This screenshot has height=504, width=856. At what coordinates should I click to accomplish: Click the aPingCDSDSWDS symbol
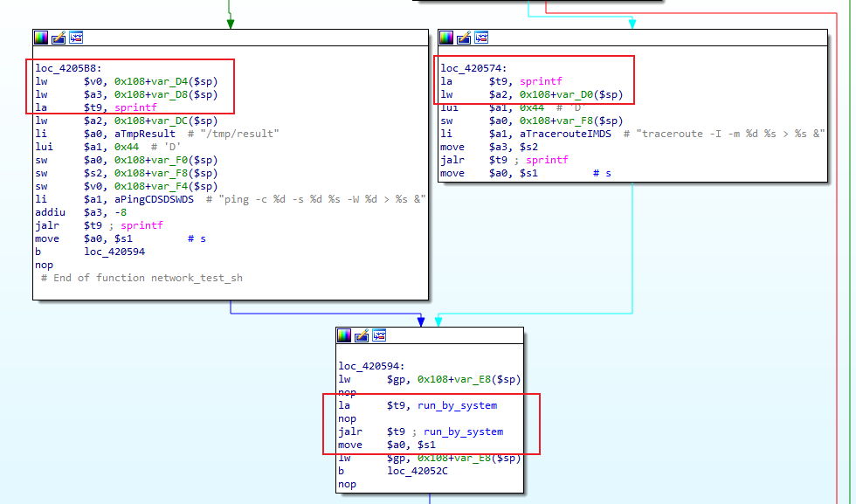[154, 199]
